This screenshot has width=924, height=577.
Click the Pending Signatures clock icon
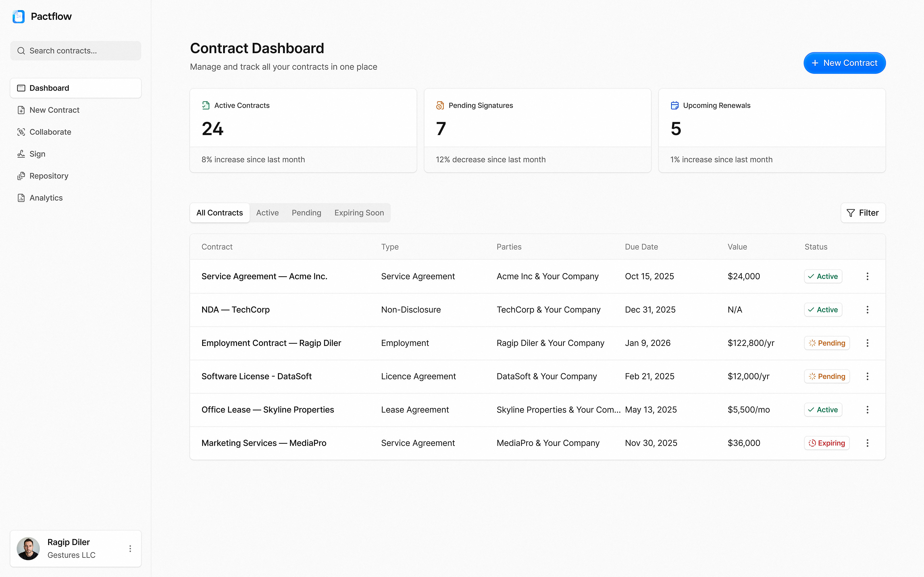(439, 105)
